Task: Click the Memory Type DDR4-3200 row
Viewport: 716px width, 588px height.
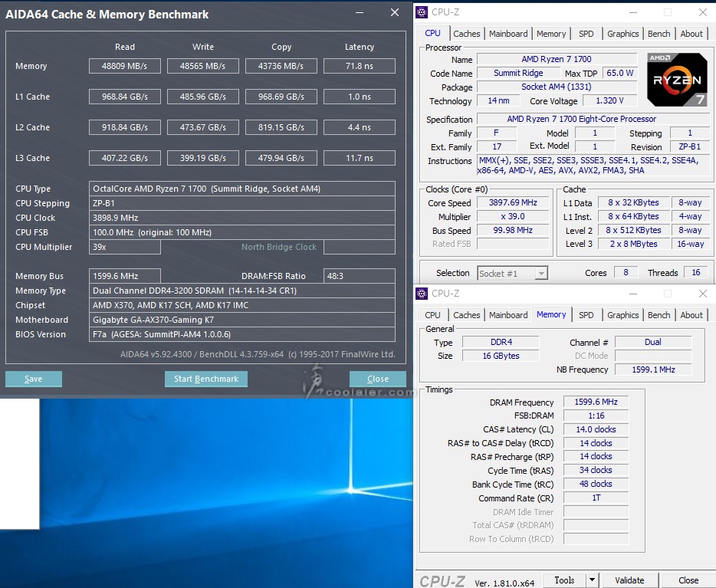Action: pos(242,291)
